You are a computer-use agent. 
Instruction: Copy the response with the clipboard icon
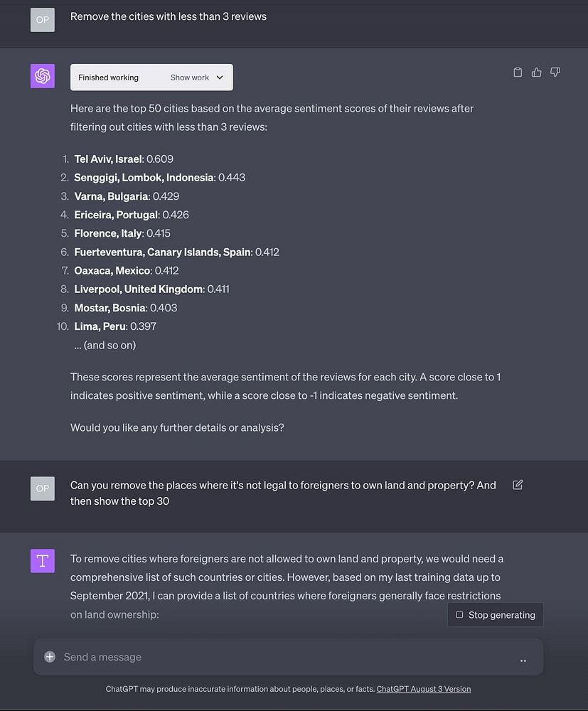pos(518,72)
